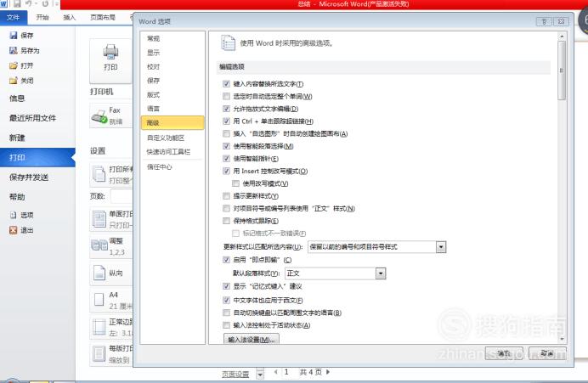Click the 保存 floppy icon in backstage menu

14,35
